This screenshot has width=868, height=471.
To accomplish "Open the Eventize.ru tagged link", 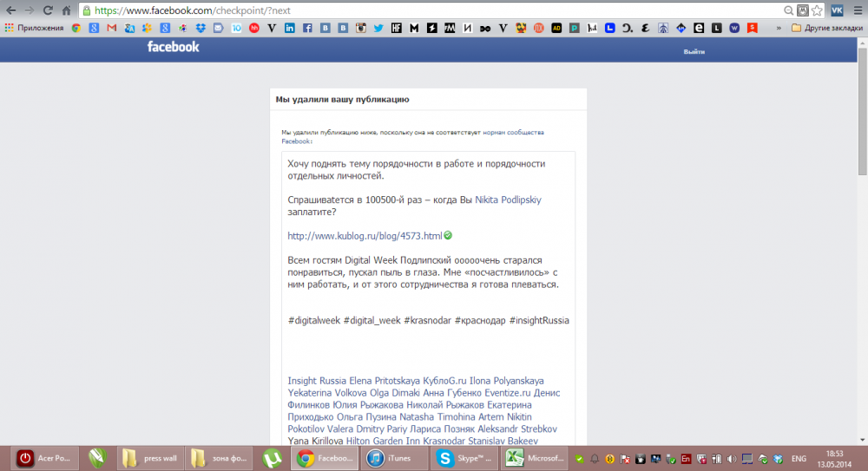I will (x=507, y=393).
